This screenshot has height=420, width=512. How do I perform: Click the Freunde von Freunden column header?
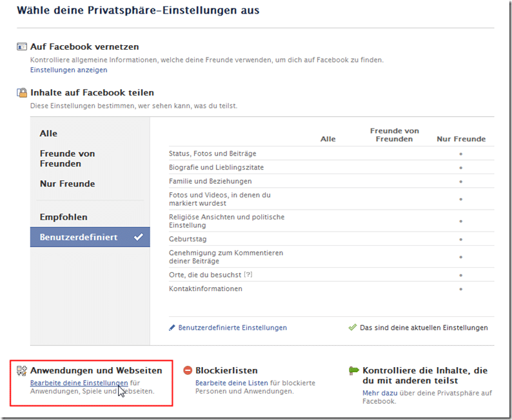tap(395, 135)
